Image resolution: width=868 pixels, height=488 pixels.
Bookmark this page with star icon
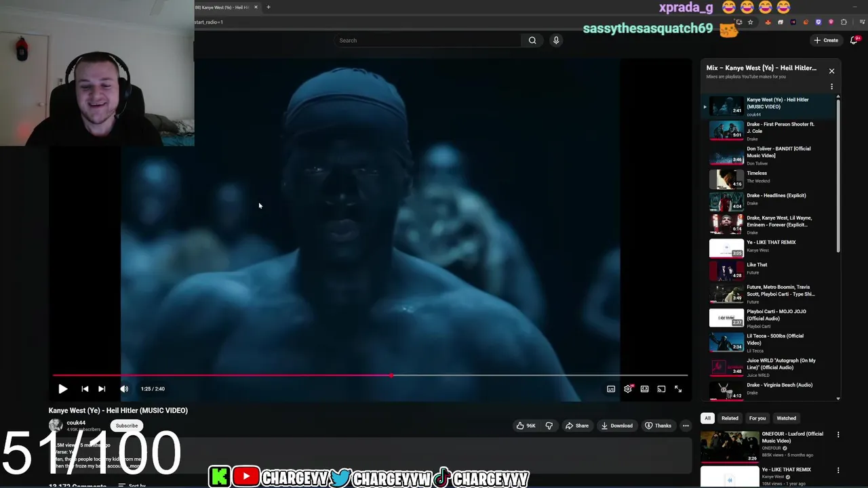click(750, 22)
